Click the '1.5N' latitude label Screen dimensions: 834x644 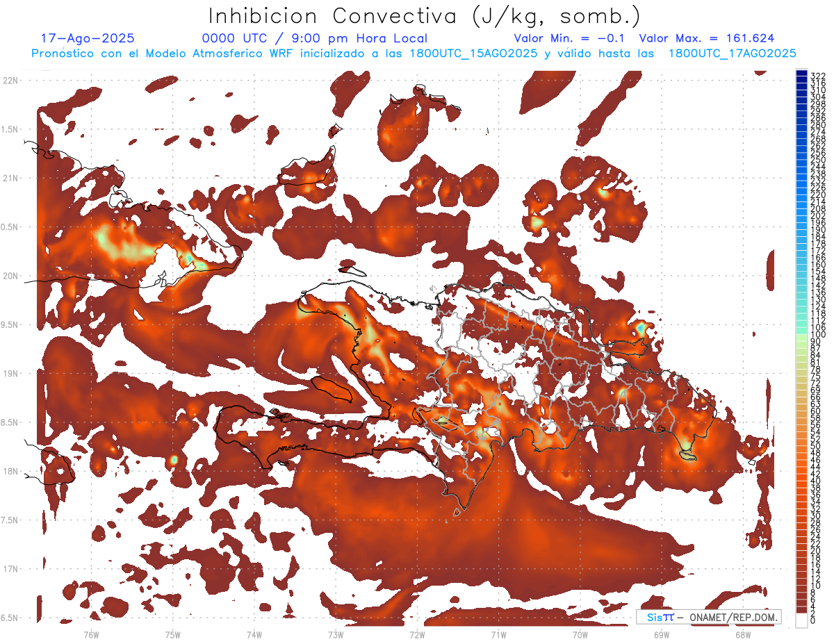10,129
